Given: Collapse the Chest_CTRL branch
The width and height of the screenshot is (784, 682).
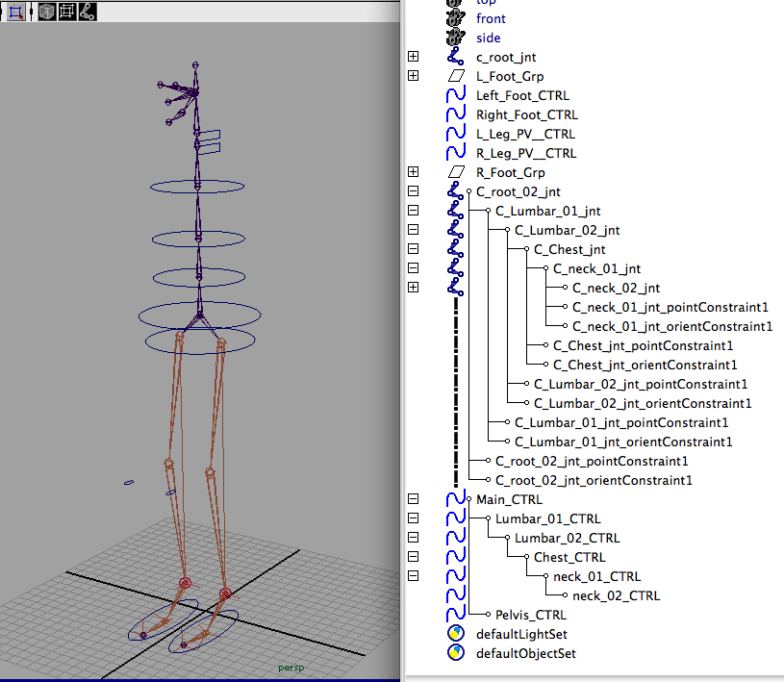Looking at the screenshot, I should coord(413,557).
